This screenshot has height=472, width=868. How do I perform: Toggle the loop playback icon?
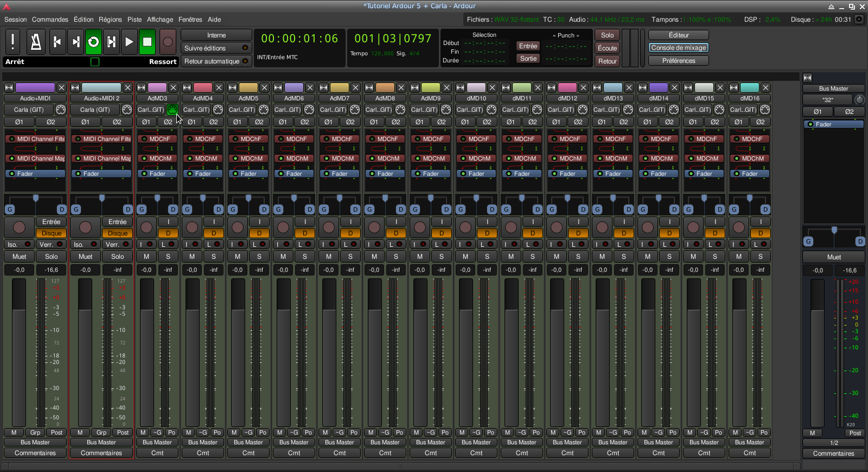(93, 42)
